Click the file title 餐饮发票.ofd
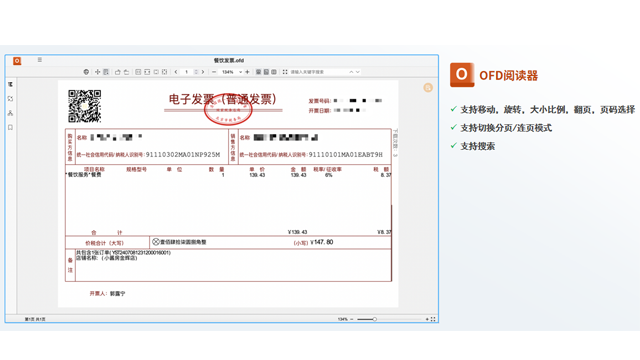The width and height of the screenshot is (640, 360). tap(229, 60)
